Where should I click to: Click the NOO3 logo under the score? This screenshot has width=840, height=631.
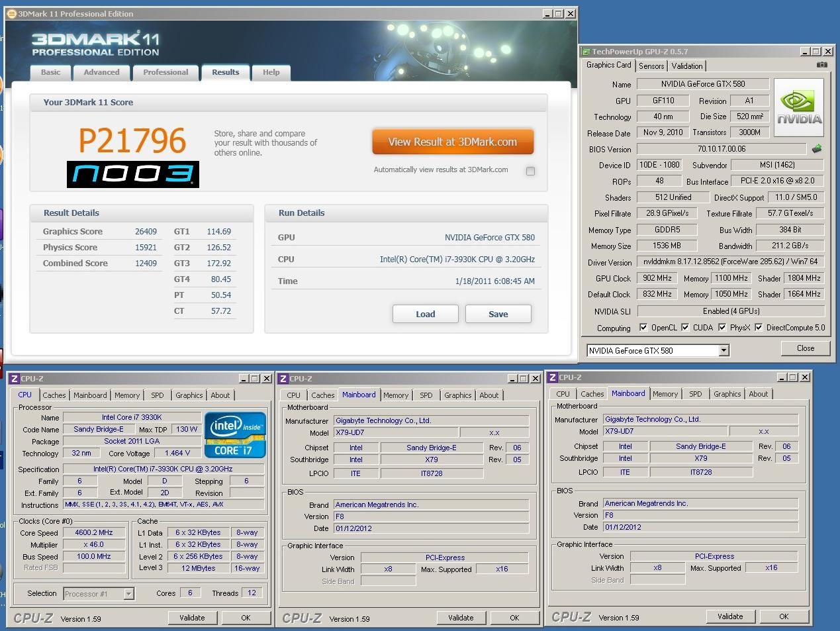(x=133, y=174)
